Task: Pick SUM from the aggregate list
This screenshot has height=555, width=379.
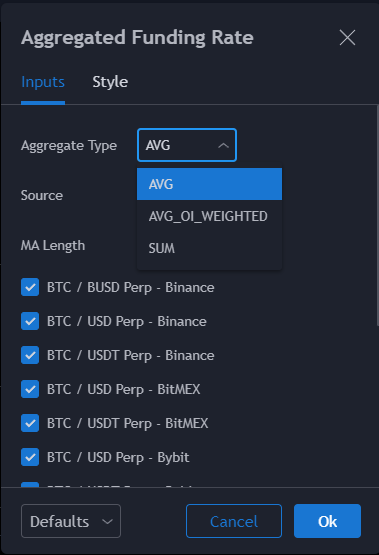Action: [209, 248]
